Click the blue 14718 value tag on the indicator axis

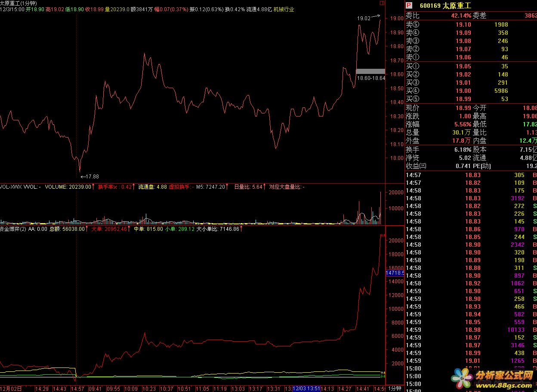[395, 273]
